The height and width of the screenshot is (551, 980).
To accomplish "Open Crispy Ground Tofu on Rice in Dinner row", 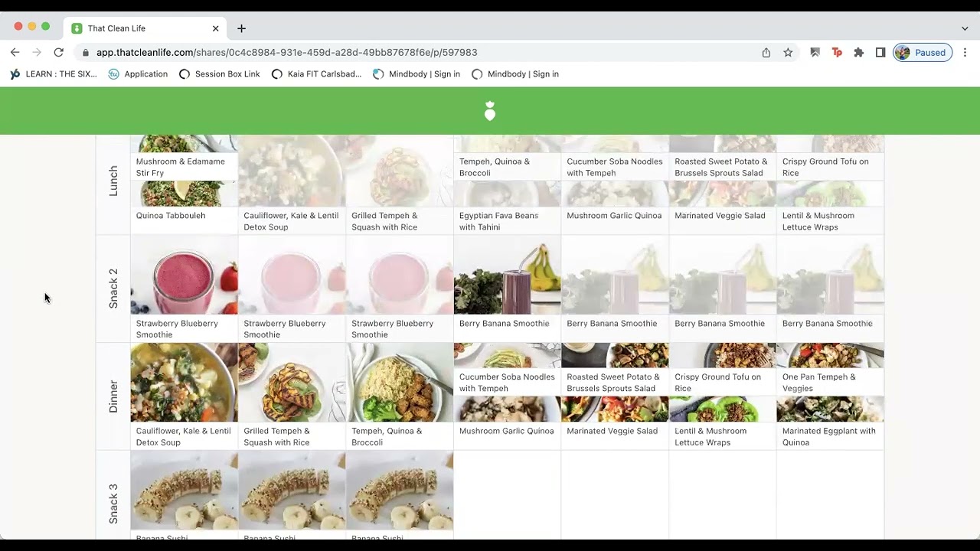I will [x=723, y=369].
